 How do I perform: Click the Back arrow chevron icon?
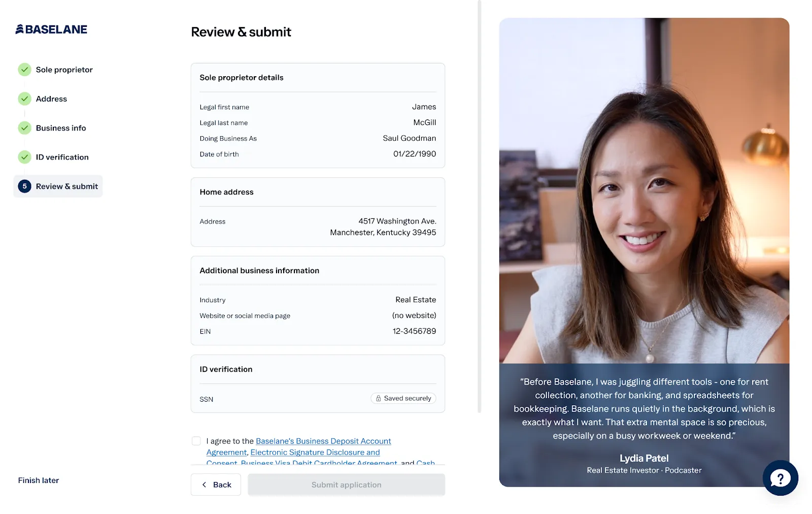point(204,485)
